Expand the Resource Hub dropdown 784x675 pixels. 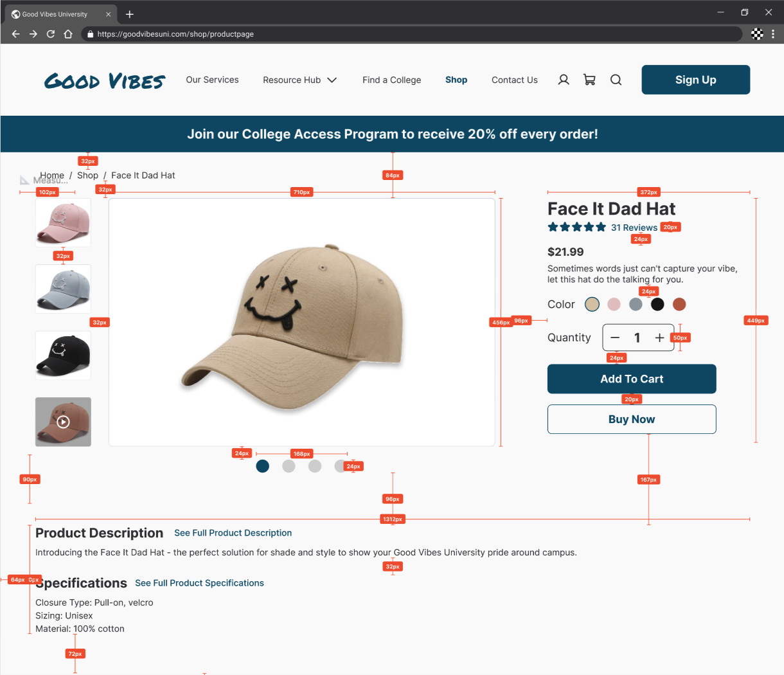299,80
